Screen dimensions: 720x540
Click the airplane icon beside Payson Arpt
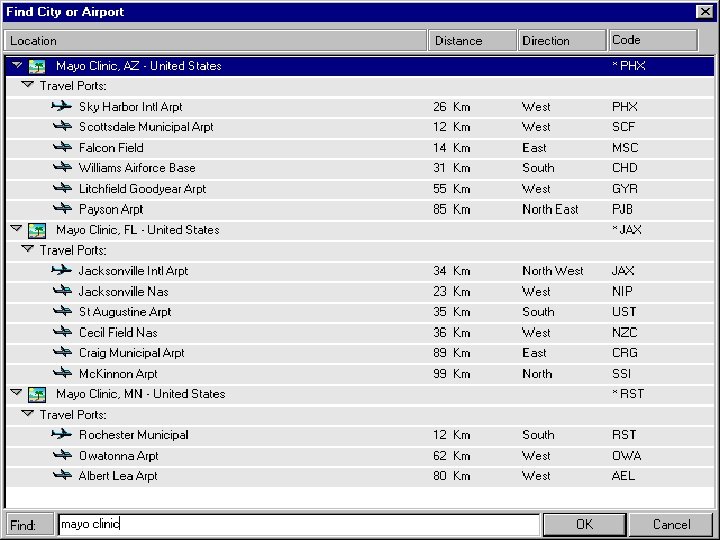(62, 209)
